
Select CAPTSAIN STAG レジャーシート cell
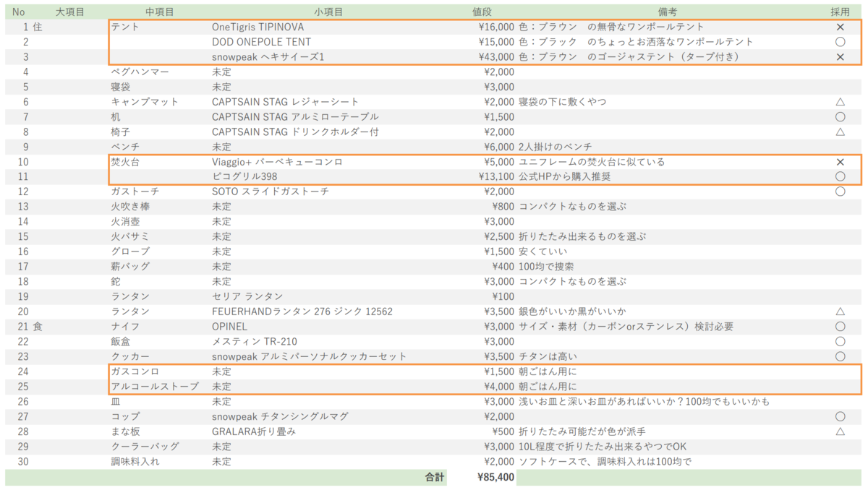(286, 102)
